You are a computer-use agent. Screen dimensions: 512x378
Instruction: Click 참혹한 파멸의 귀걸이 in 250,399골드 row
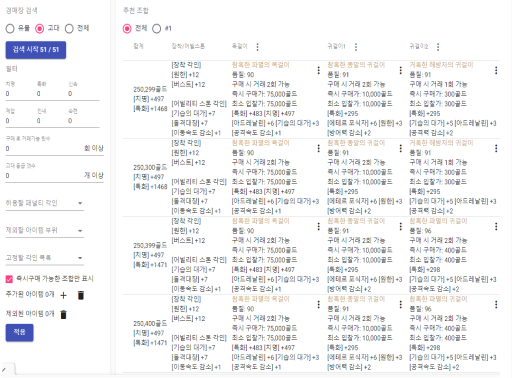(x=438, y=221)
